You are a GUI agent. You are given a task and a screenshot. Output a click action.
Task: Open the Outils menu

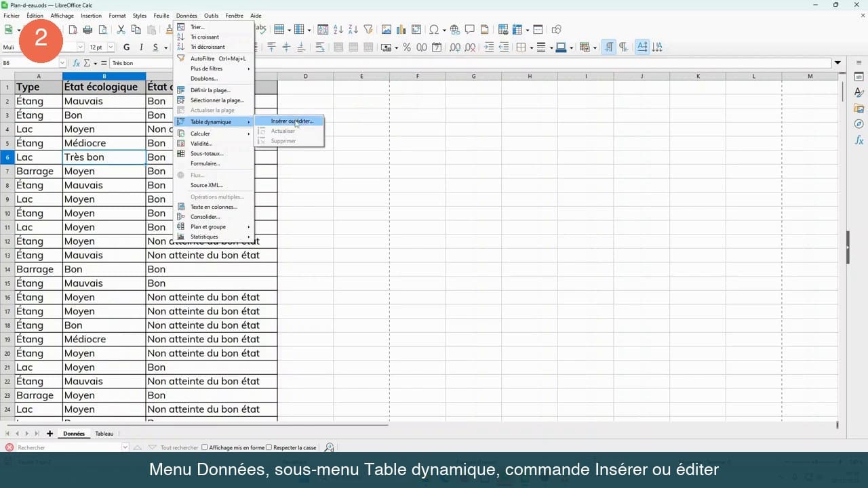[x=211, y=16]
